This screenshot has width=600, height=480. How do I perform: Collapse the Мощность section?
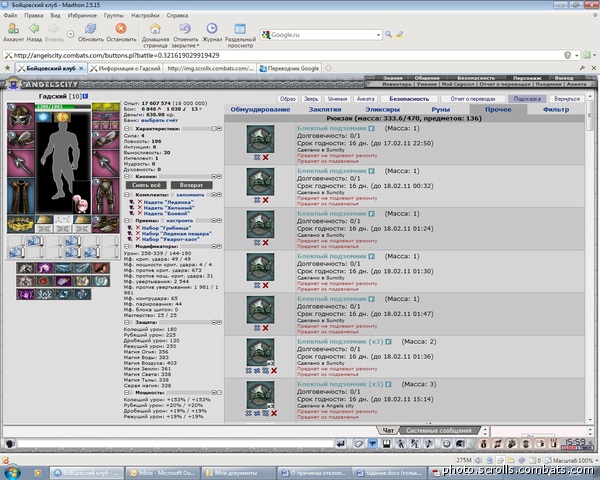[x=127, y=392]
